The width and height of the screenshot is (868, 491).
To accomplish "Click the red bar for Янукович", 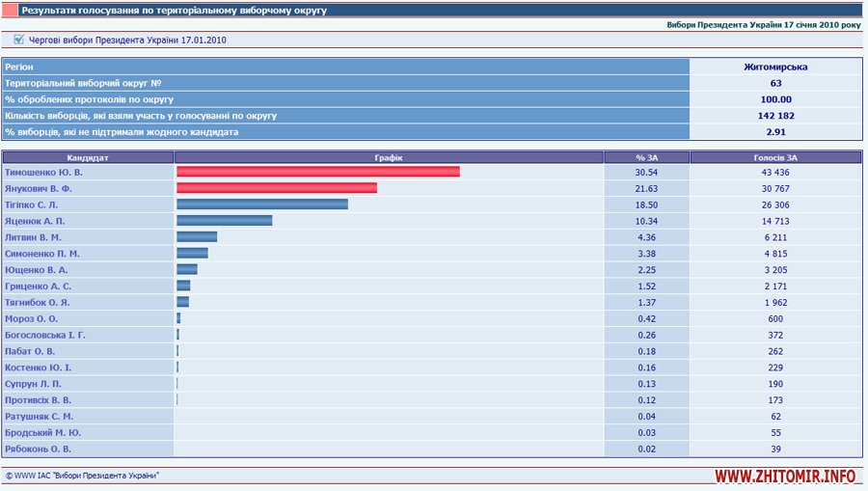I will (x=276, y=188).
